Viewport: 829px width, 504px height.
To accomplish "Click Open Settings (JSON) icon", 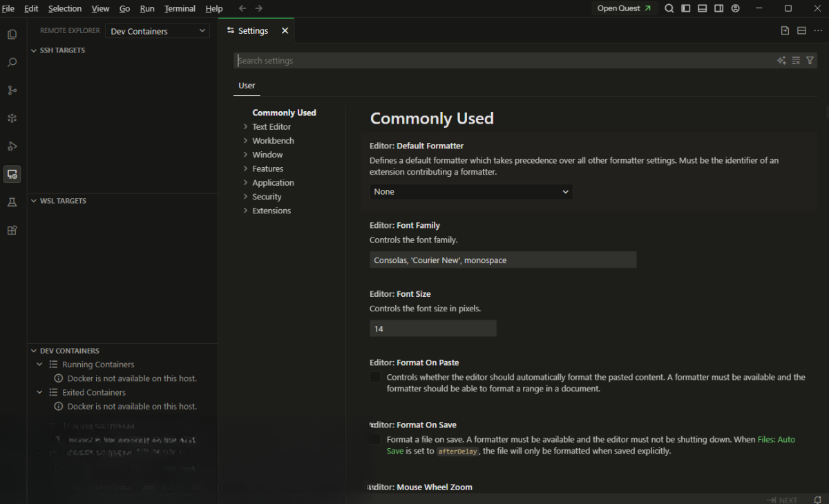I will tap(785, 30).
